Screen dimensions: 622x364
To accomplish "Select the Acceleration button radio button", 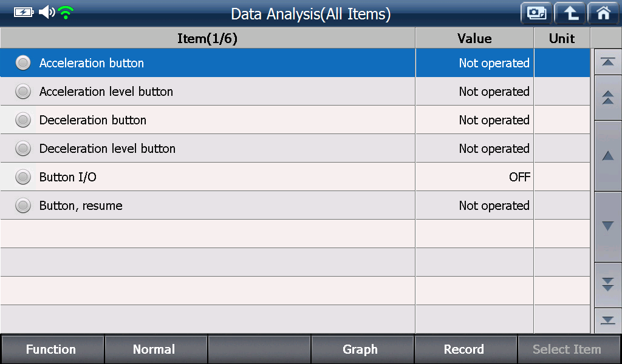I will 23,63.
